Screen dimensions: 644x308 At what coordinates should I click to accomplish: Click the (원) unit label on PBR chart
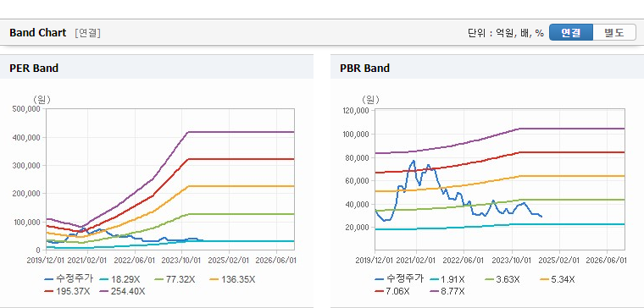point(371,99)
